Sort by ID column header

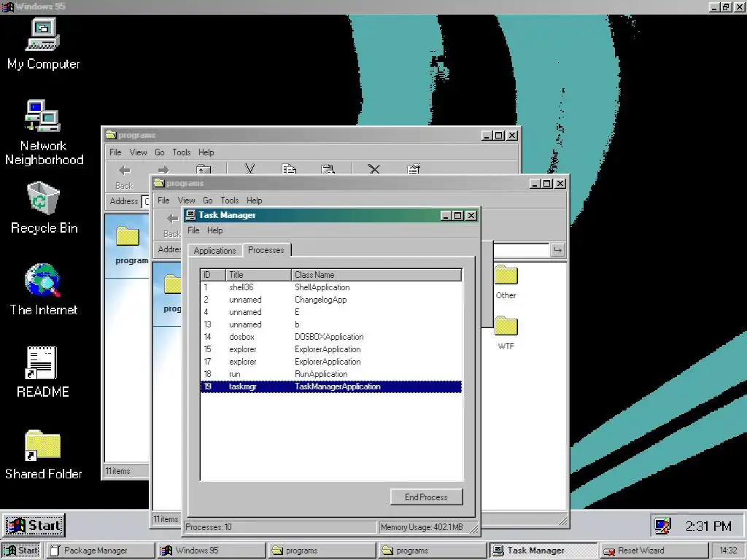tap(213, 275)
